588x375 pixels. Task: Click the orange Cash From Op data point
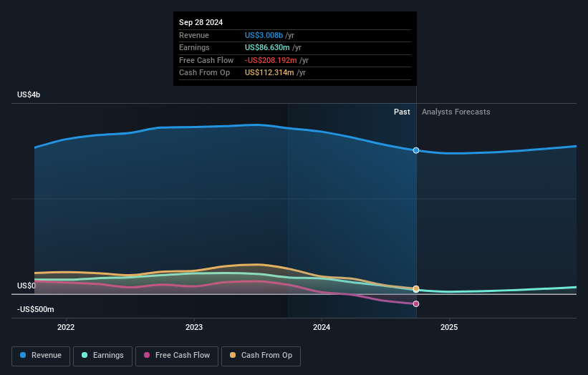(x=416, y=288)
